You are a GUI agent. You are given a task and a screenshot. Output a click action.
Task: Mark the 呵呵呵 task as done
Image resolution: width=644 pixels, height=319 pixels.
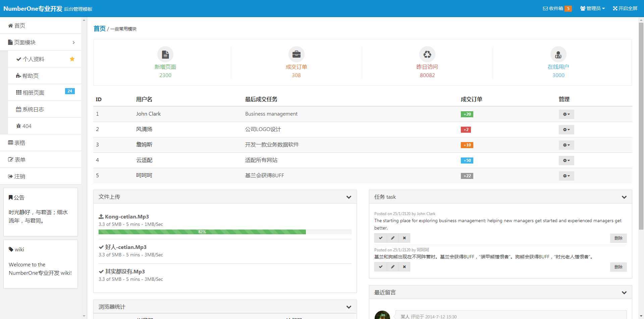click(380, 267)
